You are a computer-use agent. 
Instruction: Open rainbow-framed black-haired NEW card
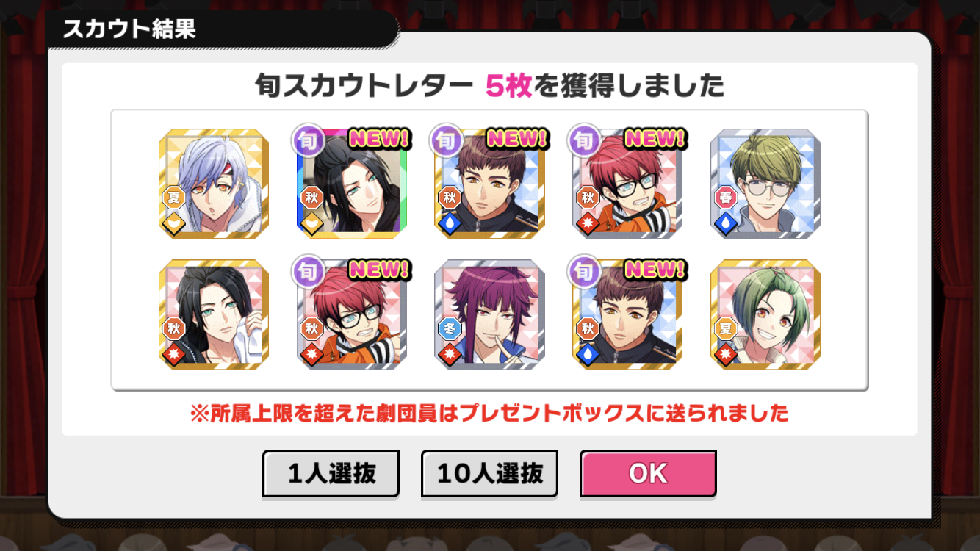click(x=352, y=184)
